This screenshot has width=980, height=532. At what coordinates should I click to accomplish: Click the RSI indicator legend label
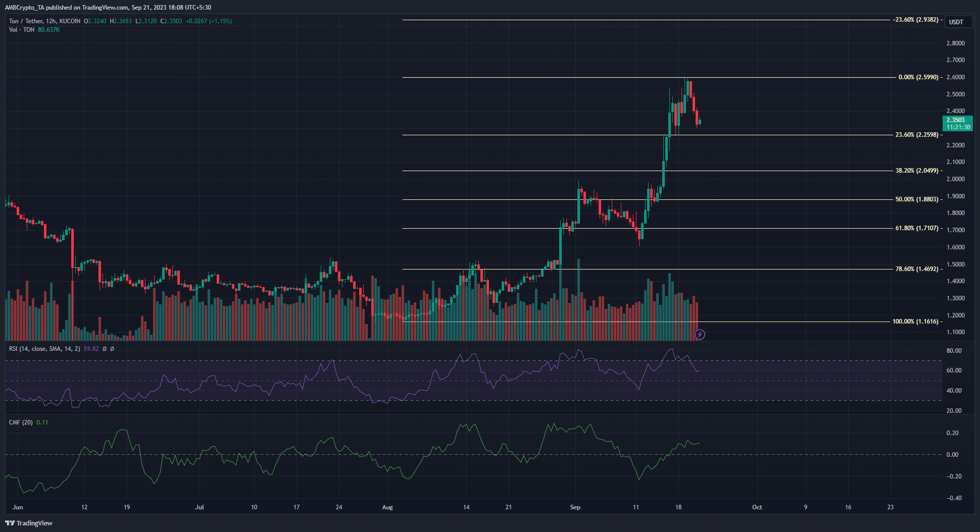tap(44, 349)
